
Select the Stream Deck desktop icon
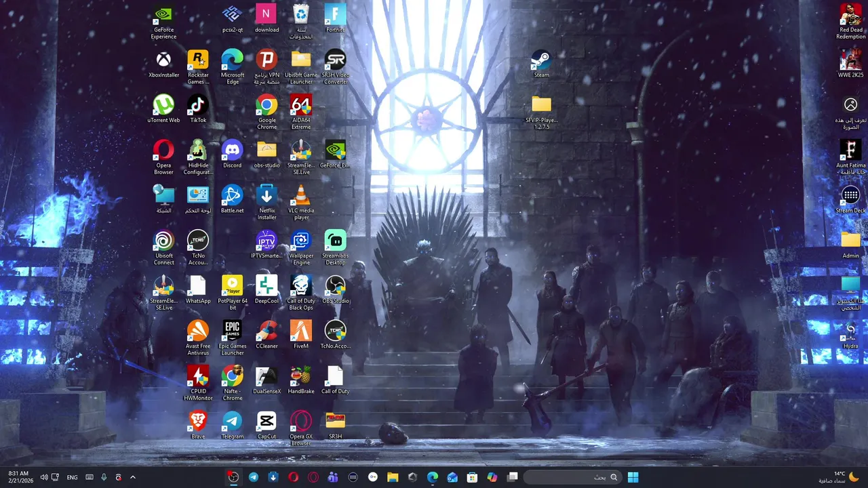(x=850, y=200)
